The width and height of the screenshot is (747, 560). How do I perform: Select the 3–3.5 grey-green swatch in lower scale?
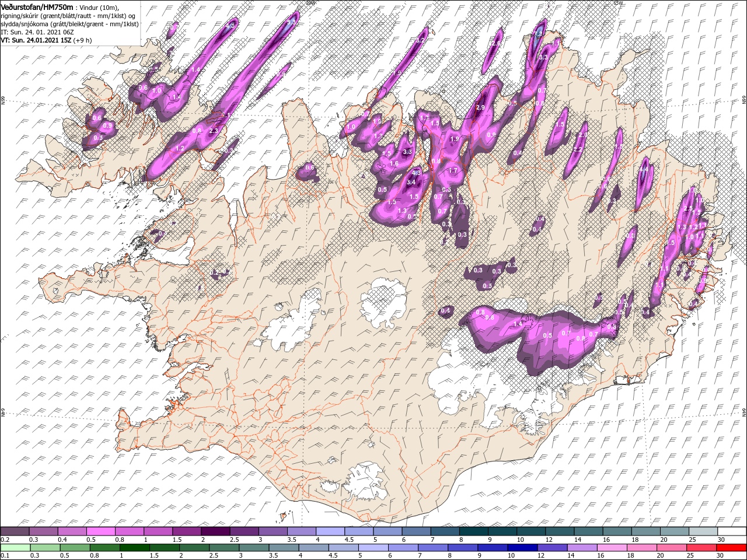click(x=254, y=548)
